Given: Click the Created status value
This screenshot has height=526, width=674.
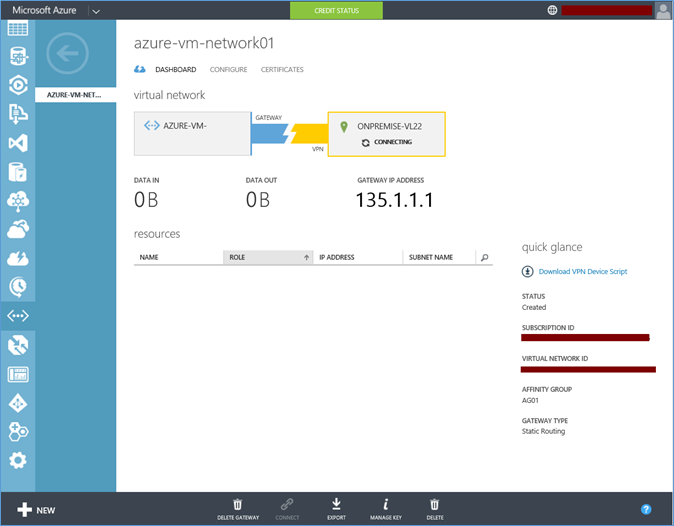Looking at the screenshot, I should click(x=534, y=307).
